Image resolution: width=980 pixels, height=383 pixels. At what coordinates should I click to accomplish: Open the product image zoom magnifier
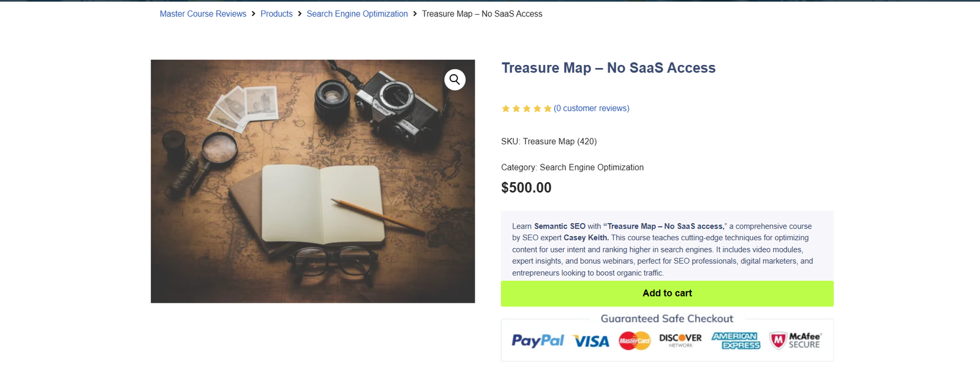pyautogui.click(x=454, y=79)
